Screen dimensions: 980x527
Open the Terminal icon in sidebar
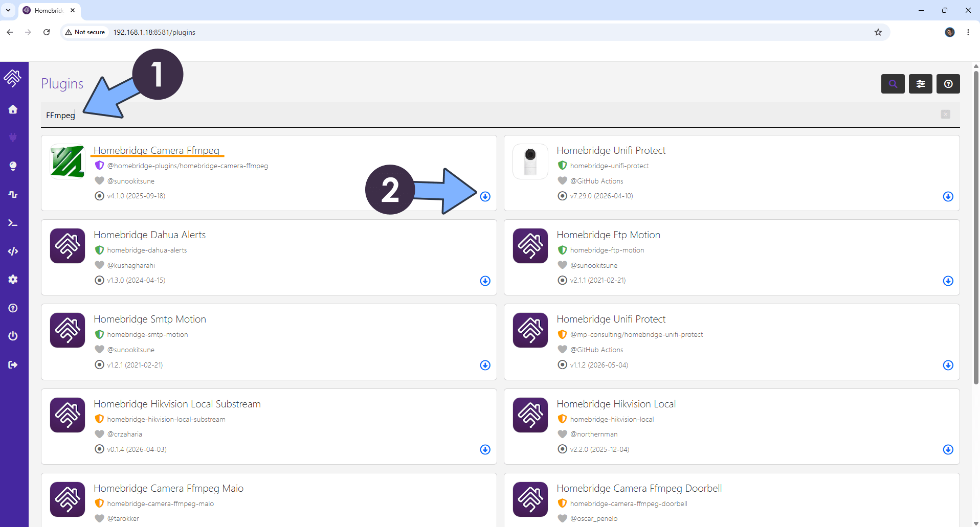point(13,223)
